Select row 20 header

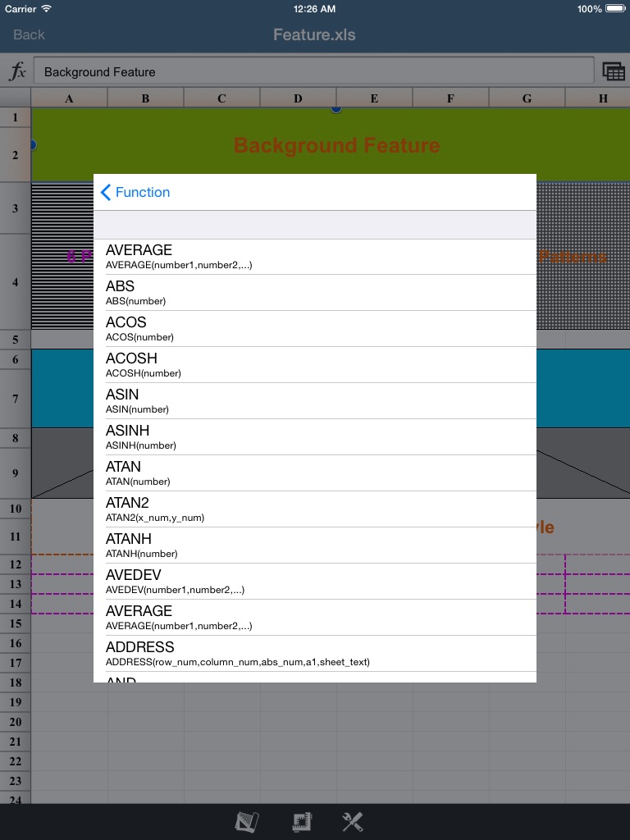(x=15, y=722)
